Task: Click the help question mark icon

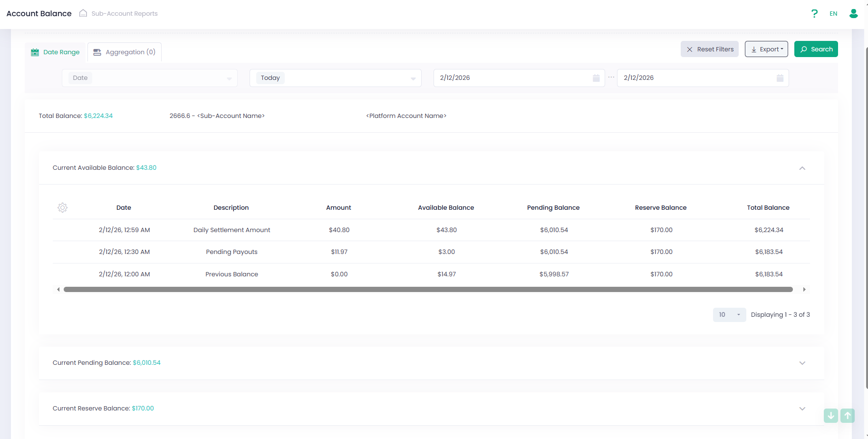Action: (814, 13)
